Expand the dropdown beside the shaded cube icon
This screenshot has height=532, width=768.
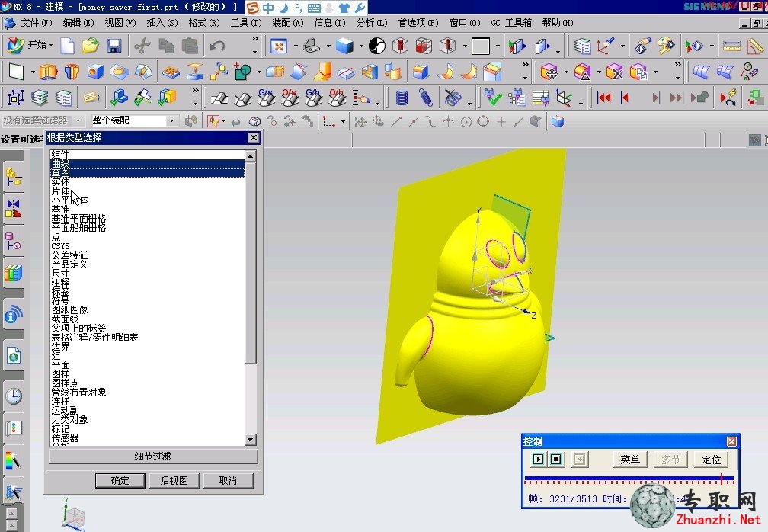click(361, 46)
